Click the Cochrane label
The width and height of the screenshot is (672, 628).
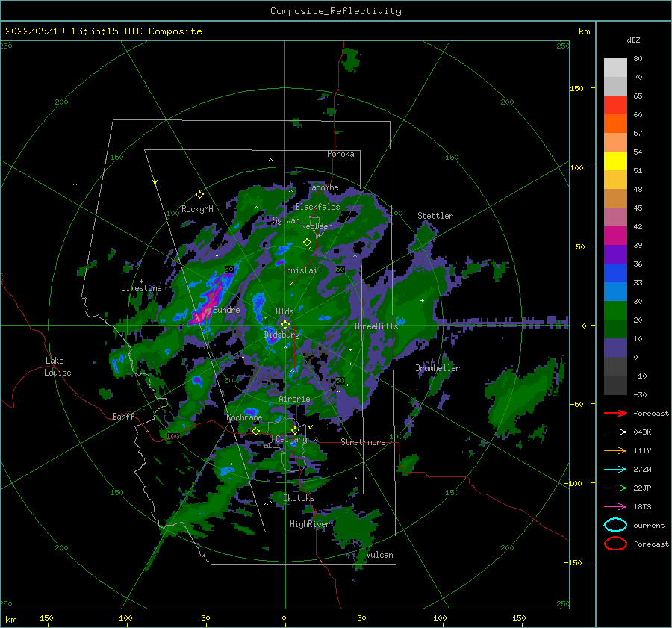coord(244,417)
